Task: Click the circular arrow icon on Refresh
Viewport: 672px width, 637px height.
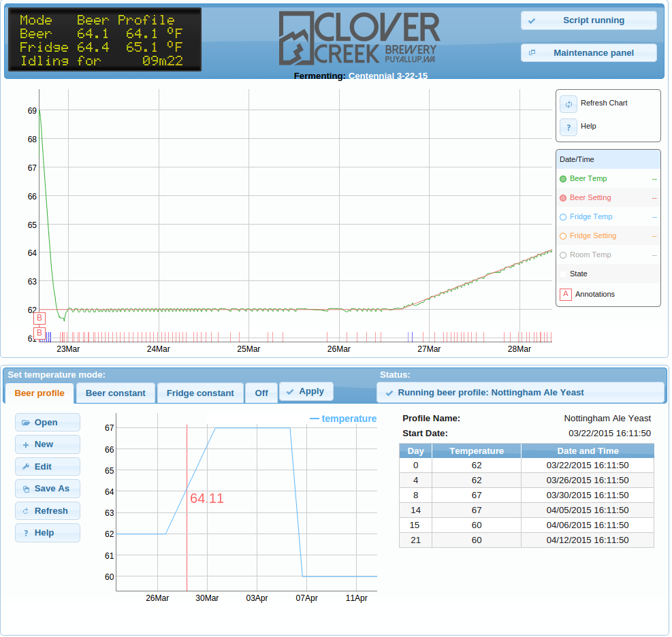Action: click(x=26, y=511)
